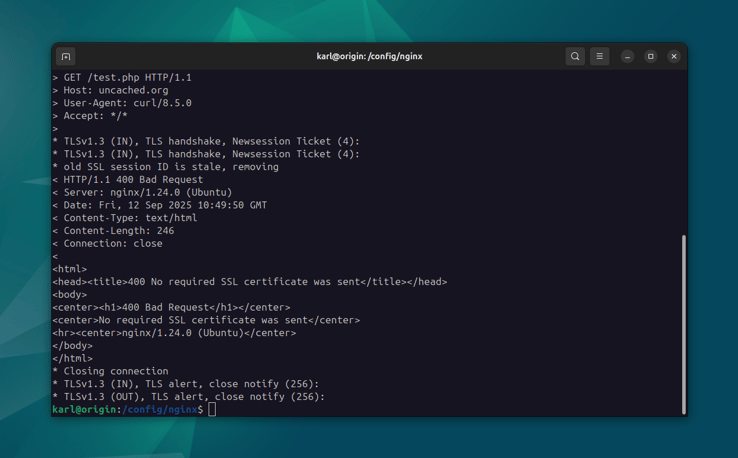Close the terminal window
The height and width of the screenshot is (458, 738).
(x=674, y=57)
